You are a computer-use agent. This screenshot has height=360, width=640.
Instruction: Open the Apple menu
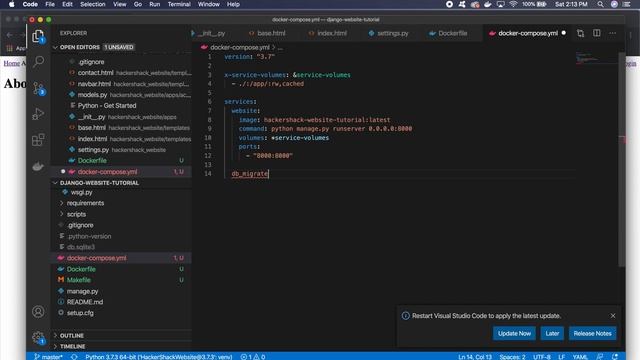pyautogui.click(x=11, y=4)
